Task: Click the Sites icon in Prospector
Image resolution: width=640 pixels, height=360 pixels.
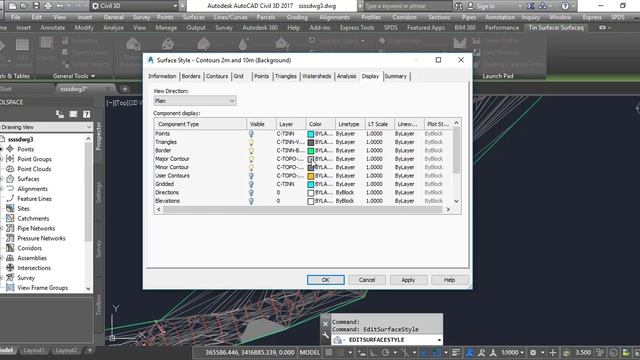Action: pyautogui.click(x=10, y=208)
